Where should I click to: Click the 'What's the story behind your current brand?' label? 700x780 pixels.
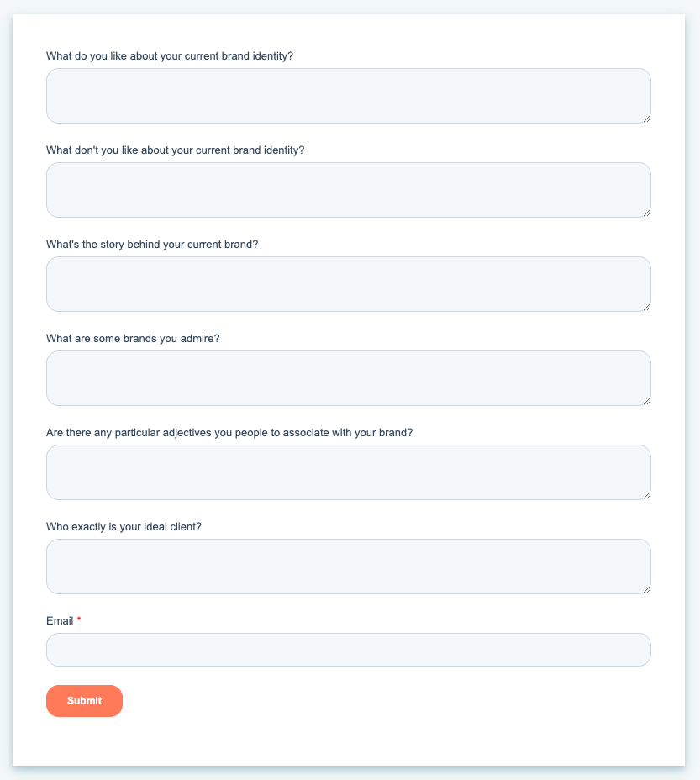click(x=152, y=244)
